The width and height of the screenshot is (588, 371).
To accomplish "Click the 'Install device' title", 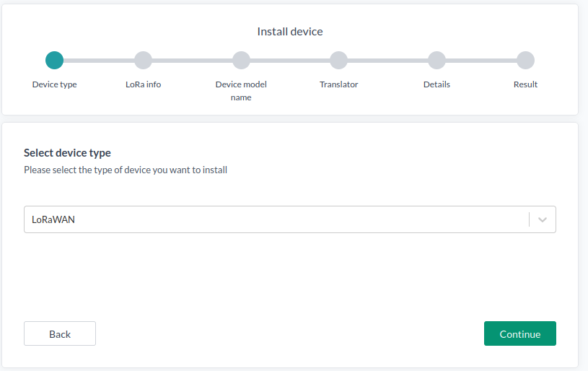I will [x=290, y=32].
